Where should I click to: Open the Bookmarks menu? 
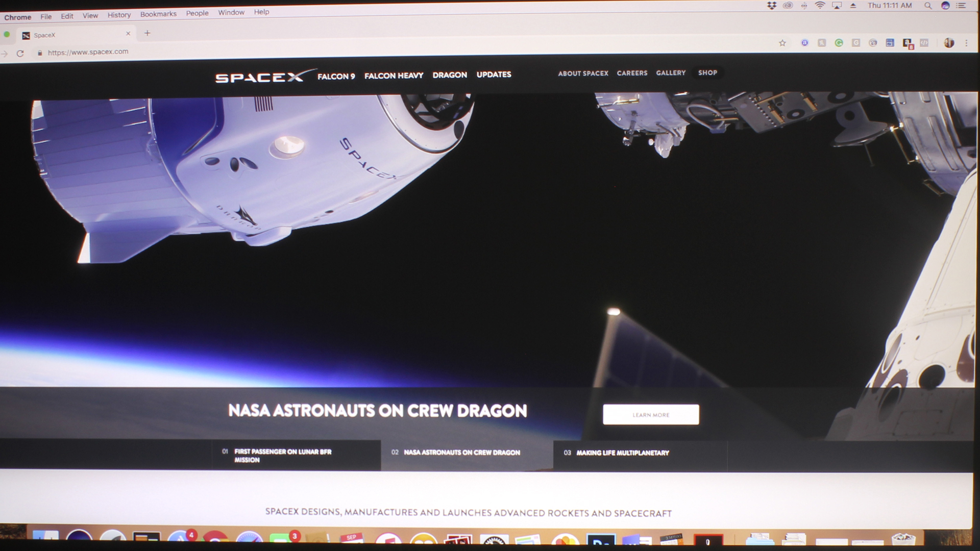click(x=158, y=14)
